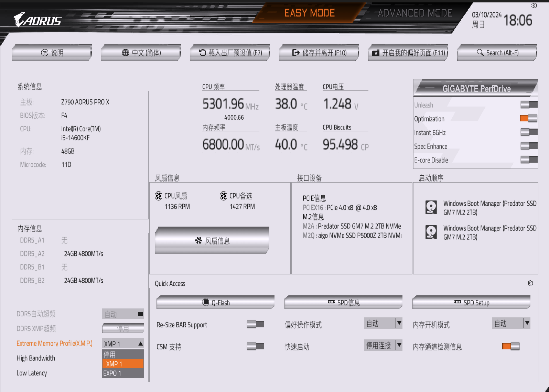
Task: Click the 03/10/2024 date
Action: click(x=486, y=15)
